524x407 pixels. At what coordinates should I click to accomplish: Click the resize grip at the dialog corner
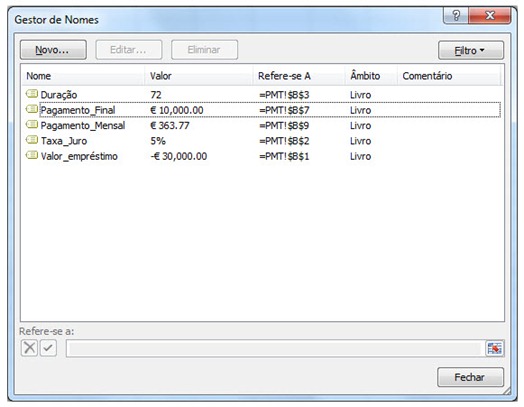(507, 391)
